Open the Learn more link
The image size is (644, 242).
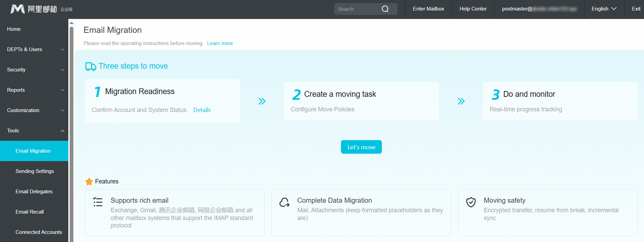click(x=220, y=43)
